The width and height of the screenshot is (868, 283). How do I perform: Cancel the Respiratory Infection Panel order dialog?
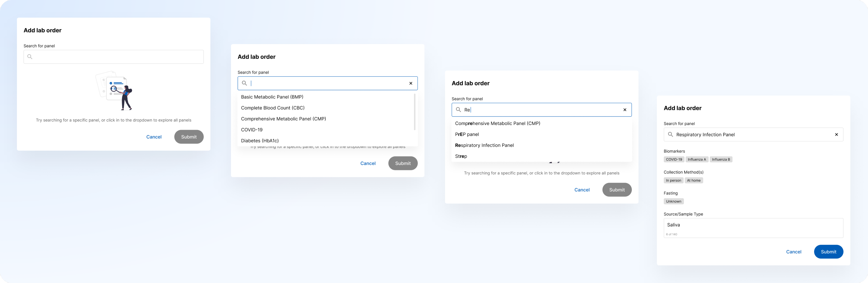point(794,252)
